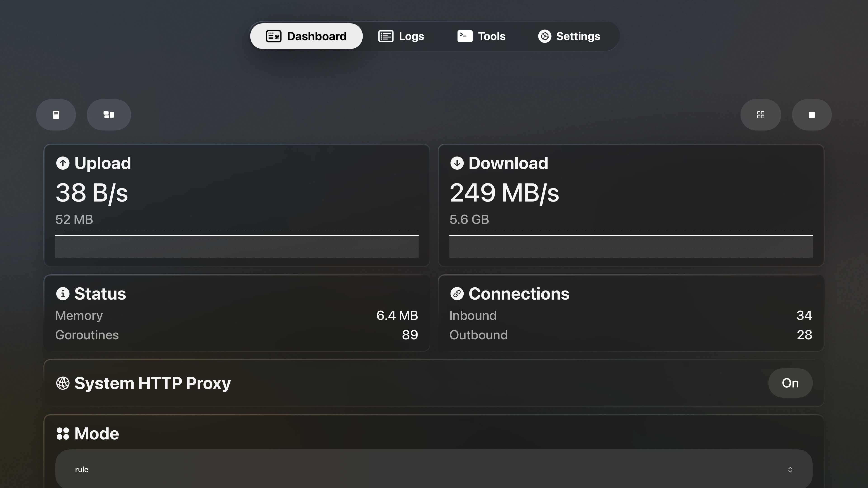
Task: Click the four-square grid icon button
Action: click(x=760, y=115)
